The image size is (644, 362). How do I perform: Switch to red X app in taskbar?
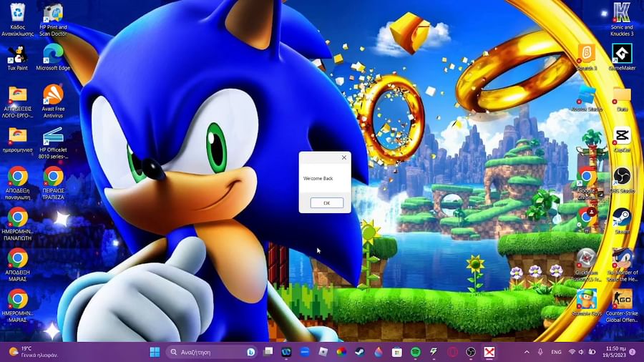[489, 352]
